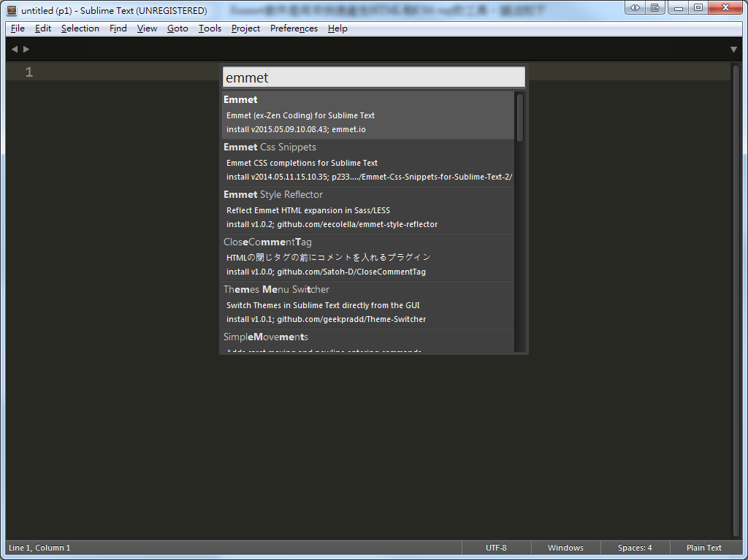Select the Emmet Style Reflector package
Viewport: 748px width, 560px height.
point(368,210)
